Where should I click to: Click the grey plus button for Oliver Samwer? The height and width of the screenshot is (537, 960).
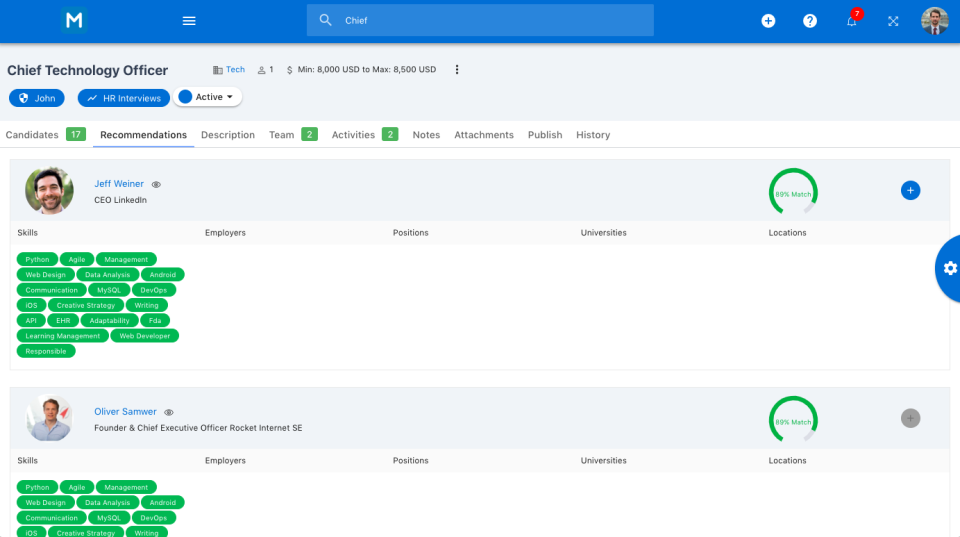pyautogui.click(x=910, y=418)
